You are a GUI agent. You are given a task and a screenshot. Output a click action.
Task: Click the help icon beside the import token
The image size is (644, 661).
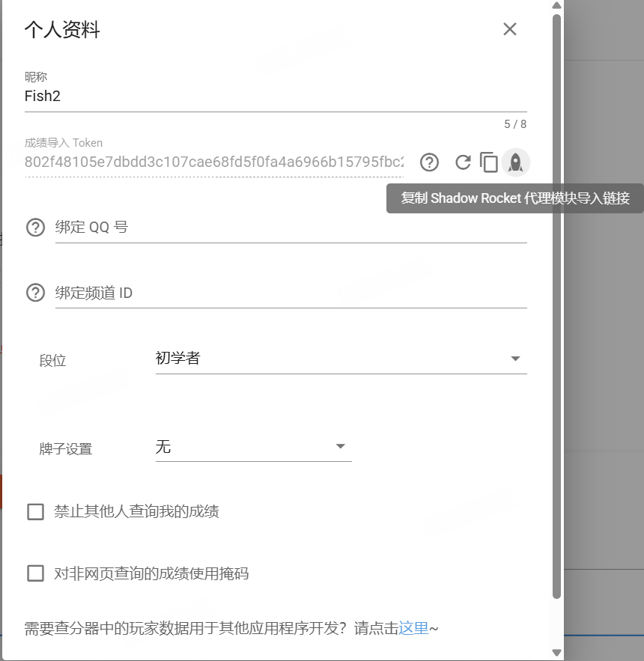pyautogui.click(x=428, y=162)
